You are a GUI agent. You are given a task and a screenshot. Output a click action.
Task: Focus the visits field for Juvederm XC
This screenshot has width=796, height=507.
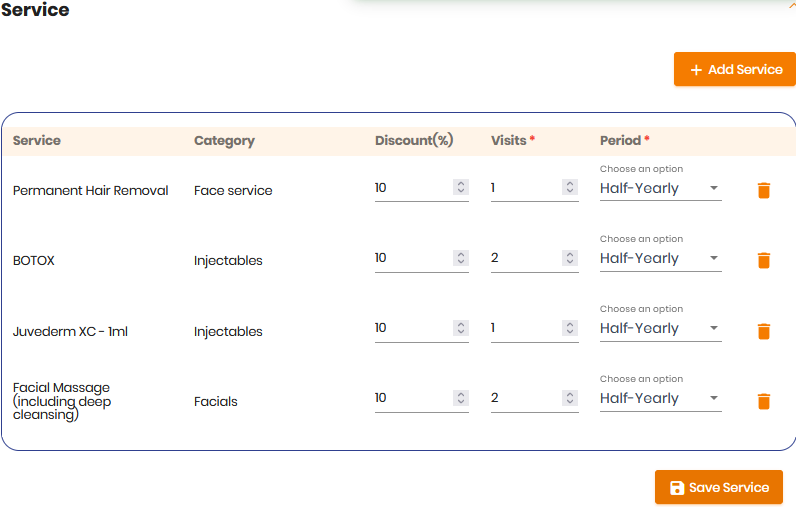coord(535,328)
